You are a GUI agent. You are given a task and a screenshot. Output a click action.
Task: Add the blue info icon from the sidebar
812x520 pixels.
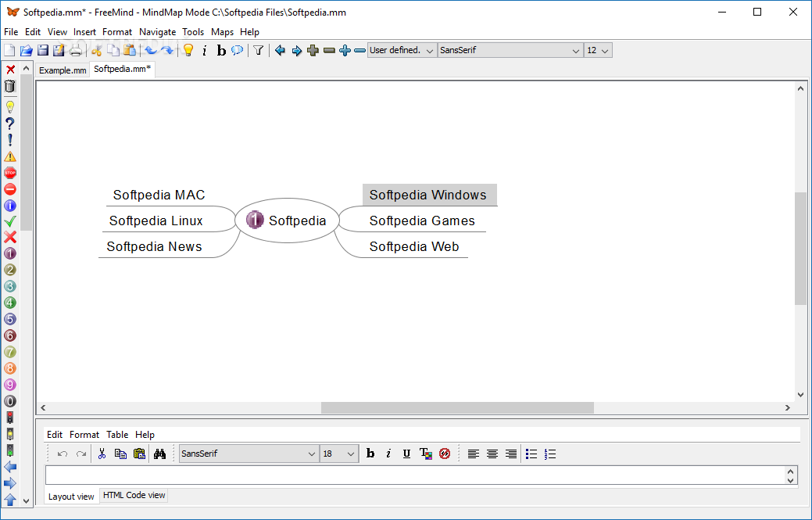10,206
